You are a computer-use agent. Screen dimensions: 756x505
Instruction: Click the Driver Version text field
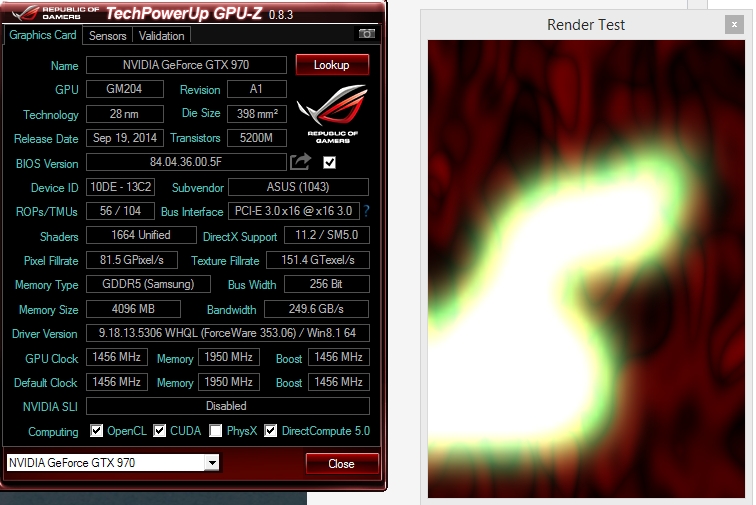227,333
